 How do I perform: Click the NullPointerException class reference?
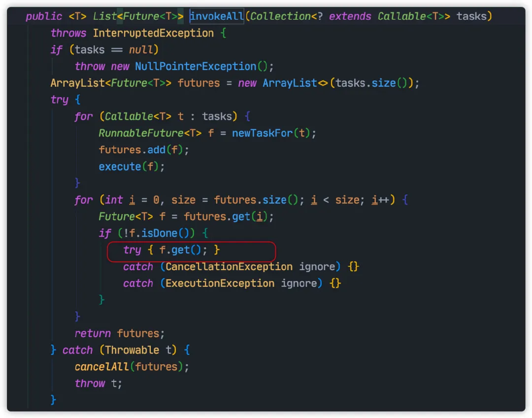pos(196,66)
